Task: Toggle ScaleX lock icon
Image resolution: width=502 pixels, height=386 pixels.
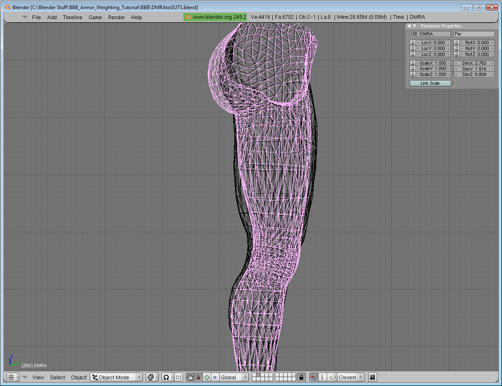Action: pyautogui.click(x=412, y=63)
